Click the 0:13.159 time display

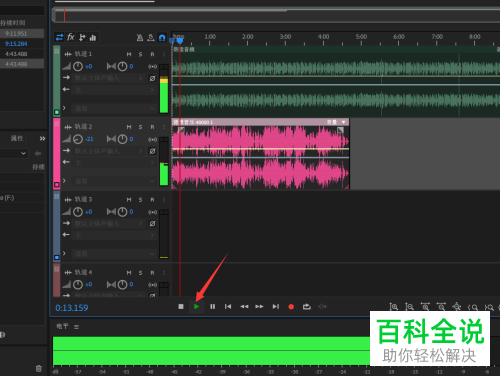pos(72,308)
